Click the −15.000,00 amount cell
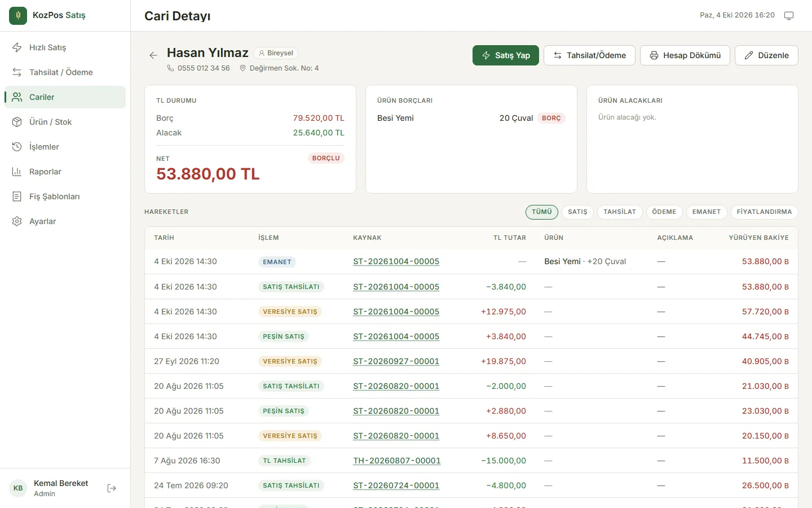Image resolution: width=812 pixels, height=508 pixels. pyautogui.click(x=504, y=461)
